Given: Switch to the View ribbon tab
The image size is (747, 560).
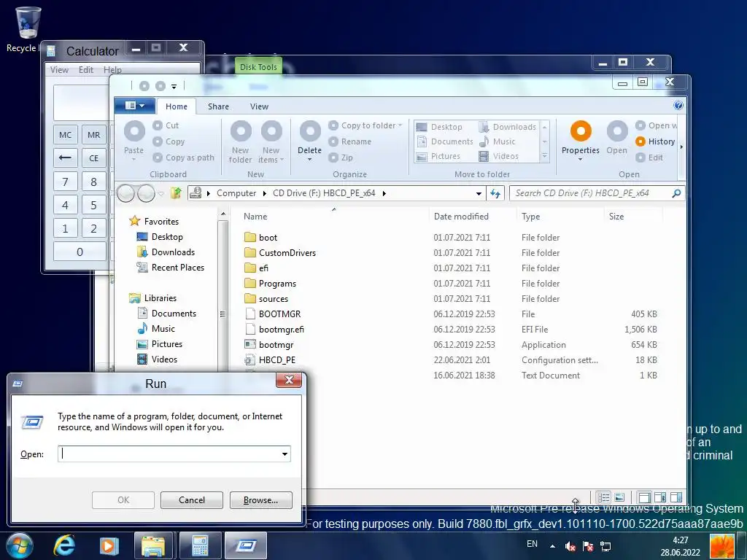Looking at the screenshot, I should [x=259, y=106].
